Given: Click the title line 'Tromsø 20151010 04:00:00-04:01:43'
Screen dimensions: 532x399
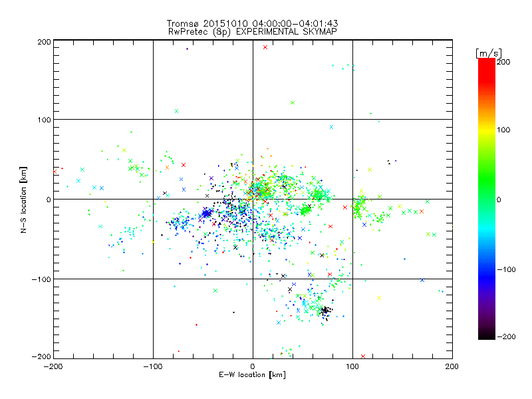Looking at the screenshot, I should (x=252, y=23).
